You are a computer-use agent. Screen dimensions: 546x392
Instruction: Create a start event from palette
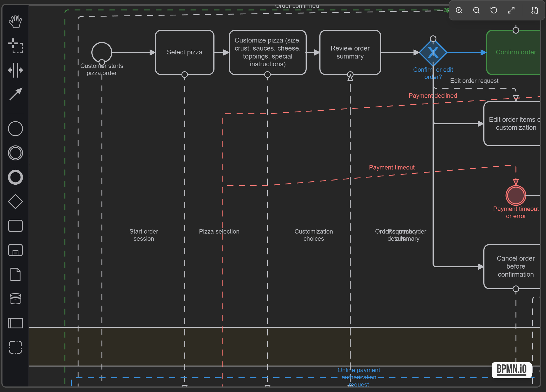[x=15, y=129]
